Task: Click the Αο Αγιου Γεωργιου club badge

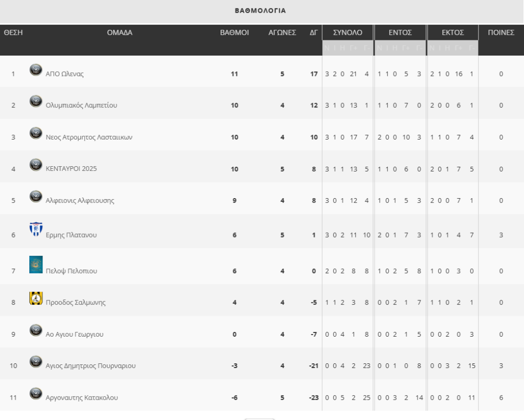Action: [35, 330]
